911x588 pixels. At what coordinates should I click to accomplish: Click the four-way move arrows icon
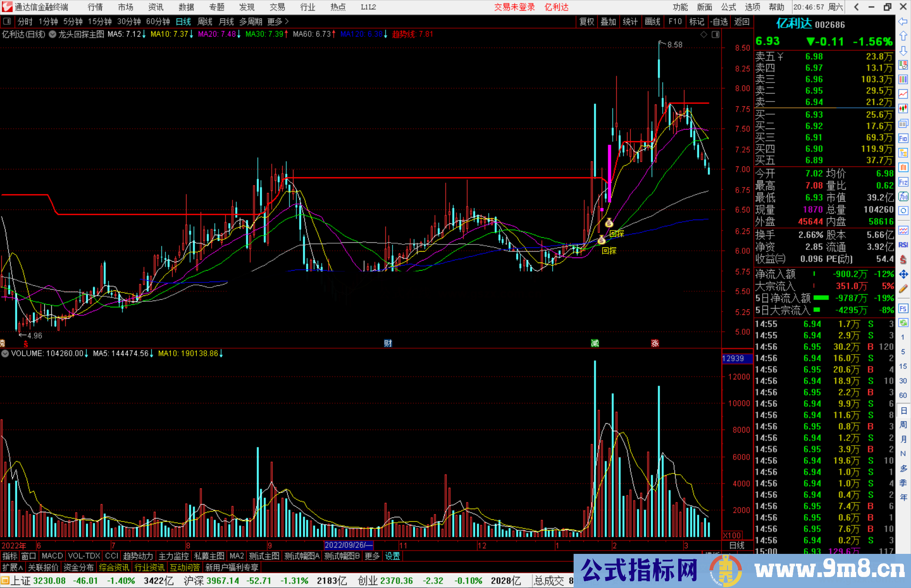point(903,274)
